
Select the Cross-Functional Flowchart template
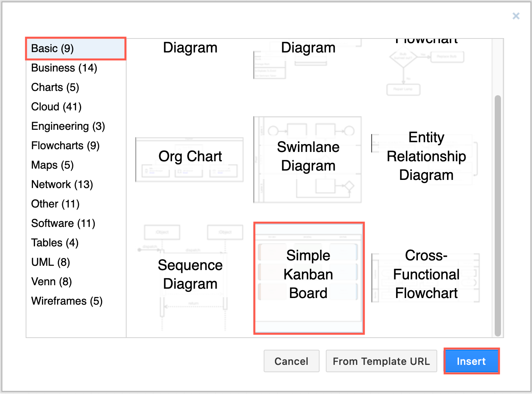click(x=426, y=274)
